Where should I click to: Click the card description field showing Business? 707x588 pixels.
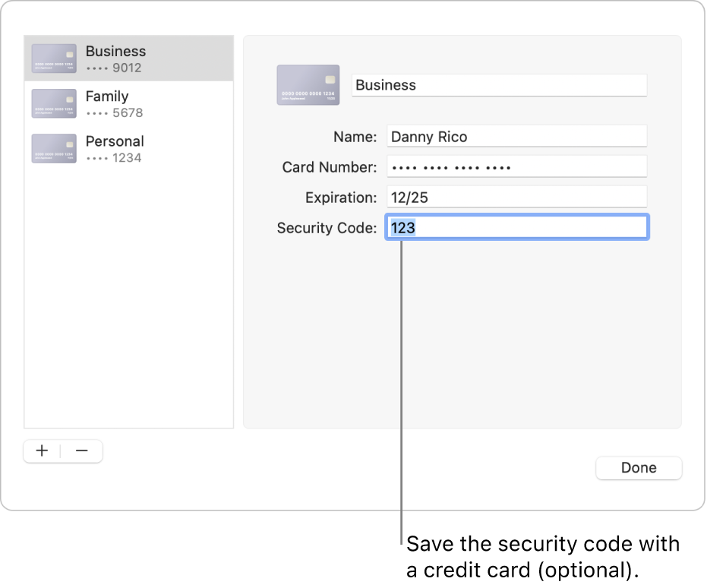pyautogui.click(x=499, y=85)
